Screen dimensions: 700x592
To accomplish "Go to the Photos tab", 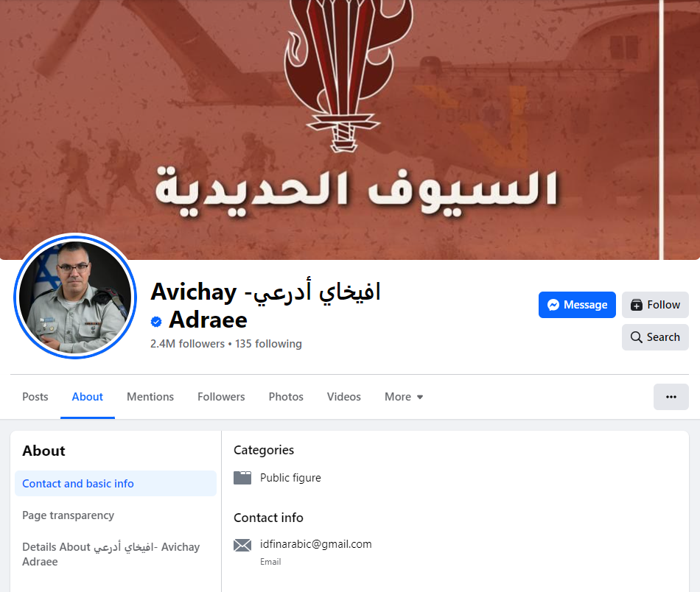I will pyautogui.click(x=286, y=397).
